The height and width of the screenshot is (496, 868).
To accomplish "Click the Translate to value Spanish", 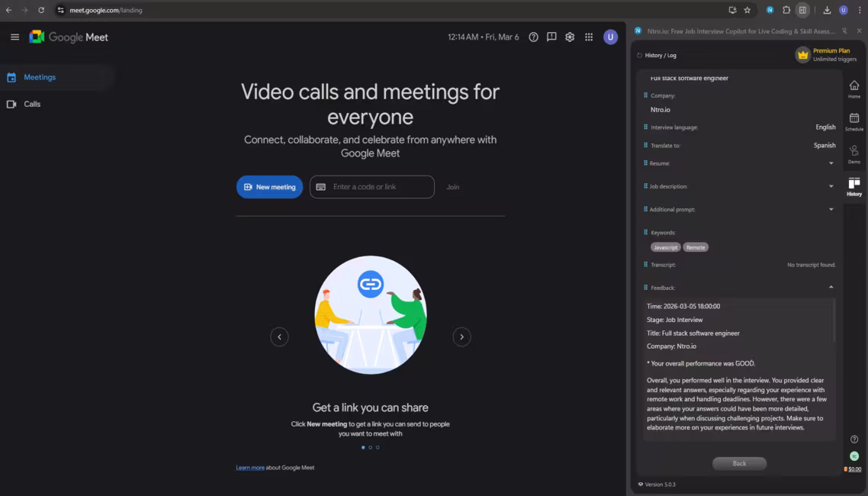I will pyautogui.click(x=825, y=145).
